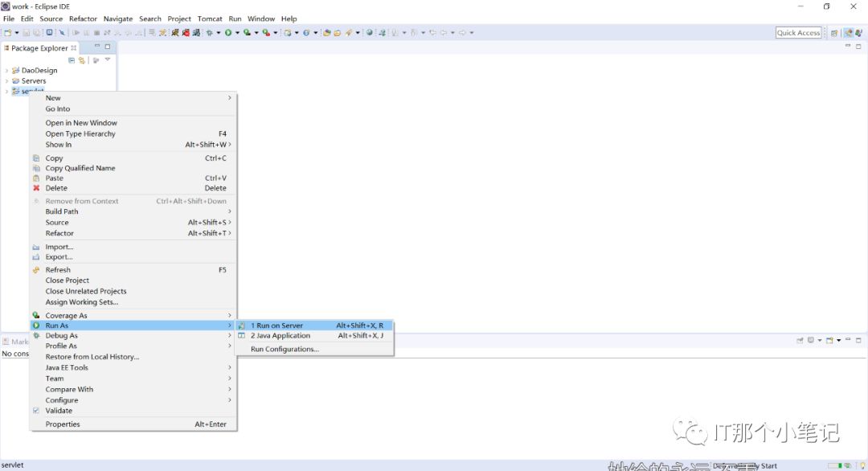Click the Open Console icon in the bottom panel
Image resolution: width=868 pixels, height=471 pixels.
coord(829,340)
